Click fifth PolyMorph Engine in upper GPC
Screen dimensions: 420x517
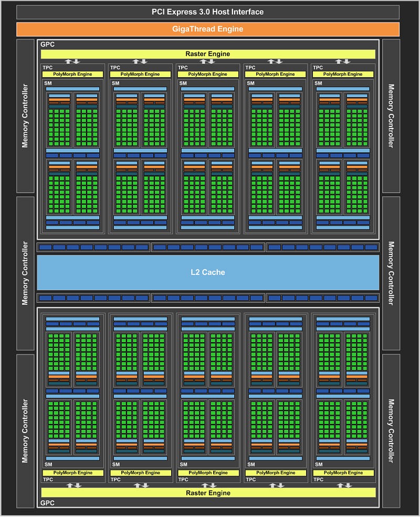coord(343,74)
